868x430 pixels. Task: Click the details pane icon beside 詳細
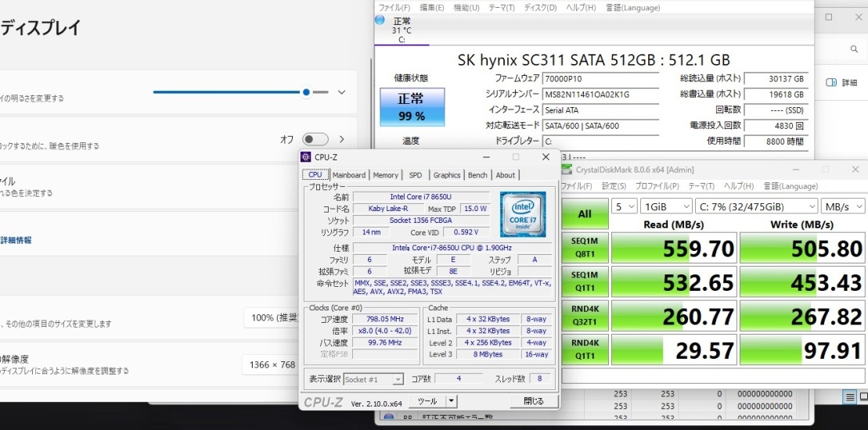(831, 82)
